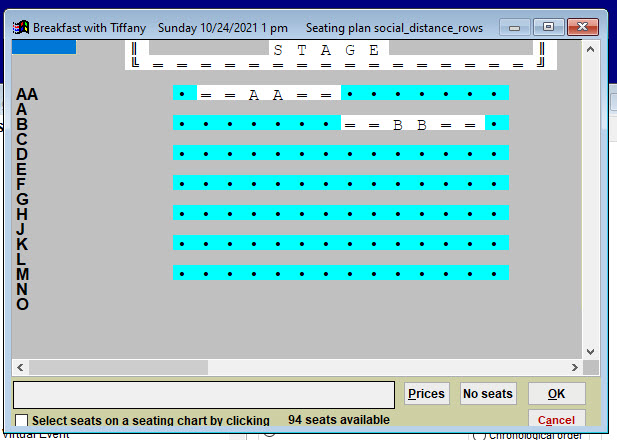617x440 pixels.
Task: Choose the No seats button
Action: 488,394
